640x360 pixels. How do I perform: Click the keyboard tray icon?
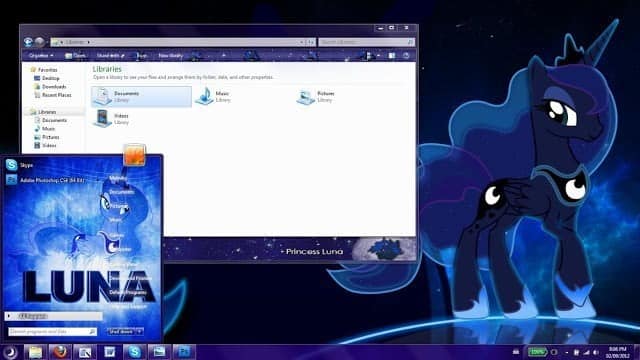(x=516, y=352)
